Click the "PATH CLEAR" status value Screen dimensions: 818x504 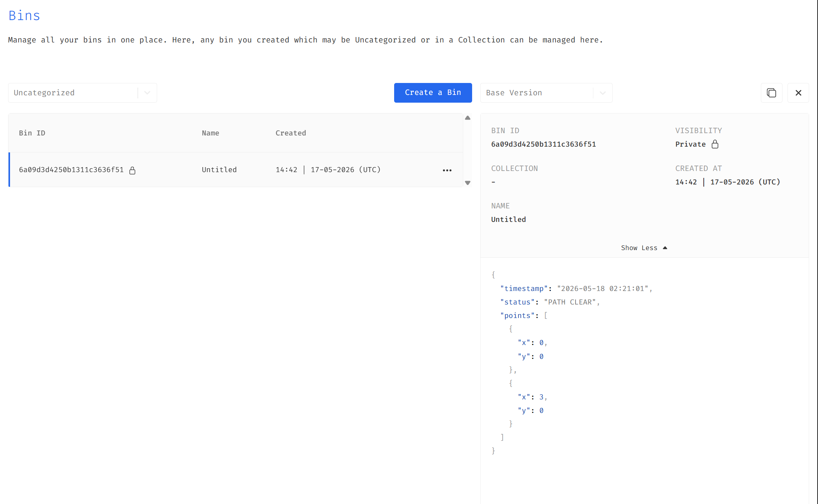click(x=570, y=302)
